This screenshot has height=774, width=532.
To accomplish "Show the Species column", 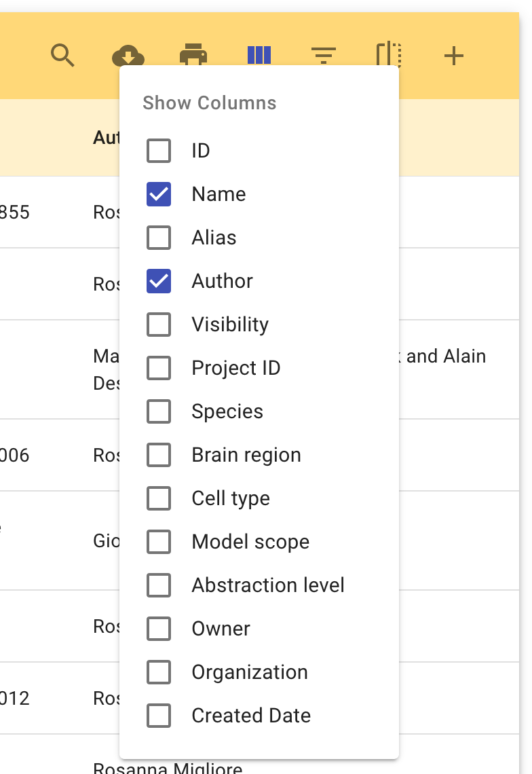I will [x=159, y=411].
